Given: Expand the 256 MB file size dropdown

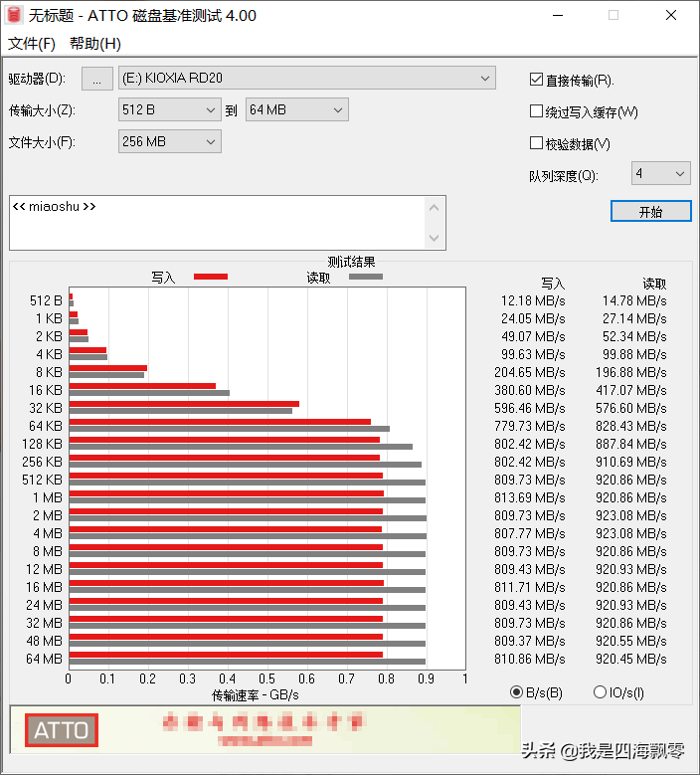Looking at the screenshot, I should point(169,141).
